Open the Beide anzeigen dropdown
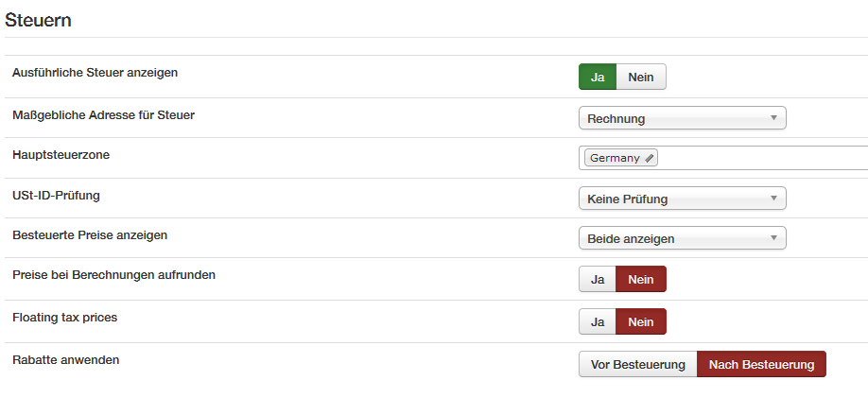 (x=682, y=238)
